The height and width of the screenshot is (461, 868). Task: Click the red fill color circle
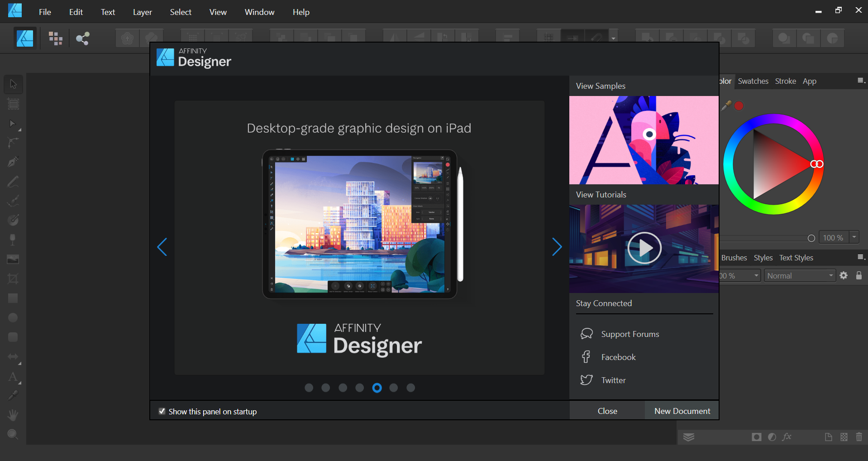tap(739, 106)
